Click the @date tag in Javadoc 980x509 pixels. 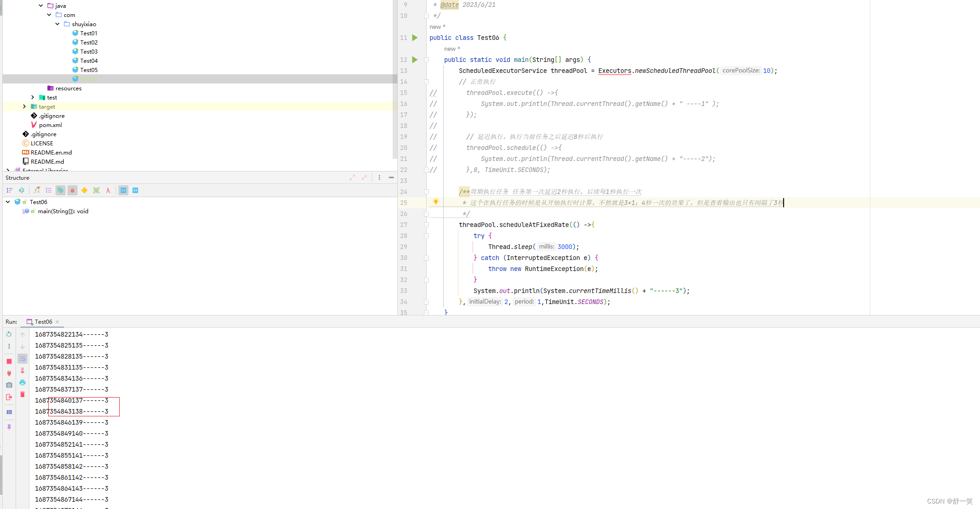tap(449, 5)
